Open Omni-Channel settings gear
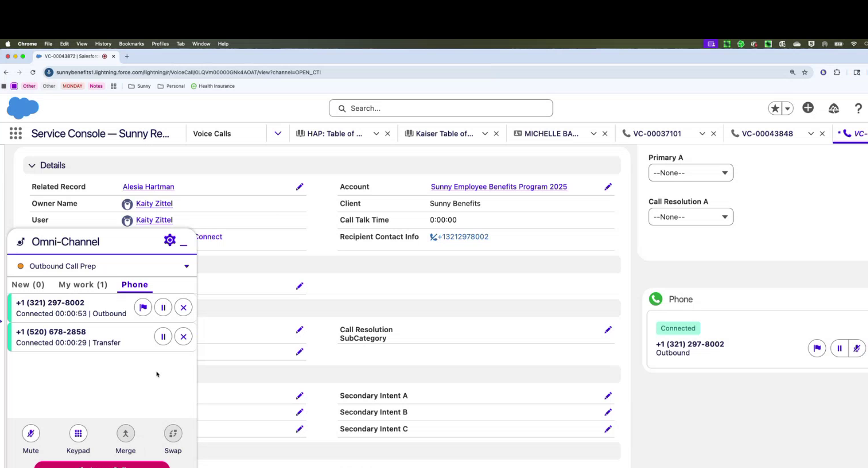The image size is (868, 468). (170, 240)
